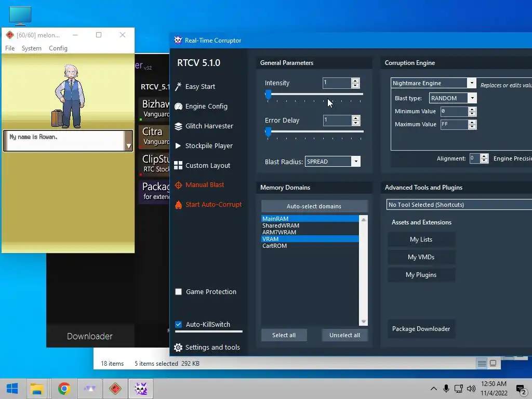Select Glitch Harvester sidebar item
This screenshot has width=532, height=399.
pyautogui.click(x=209, y=126)
